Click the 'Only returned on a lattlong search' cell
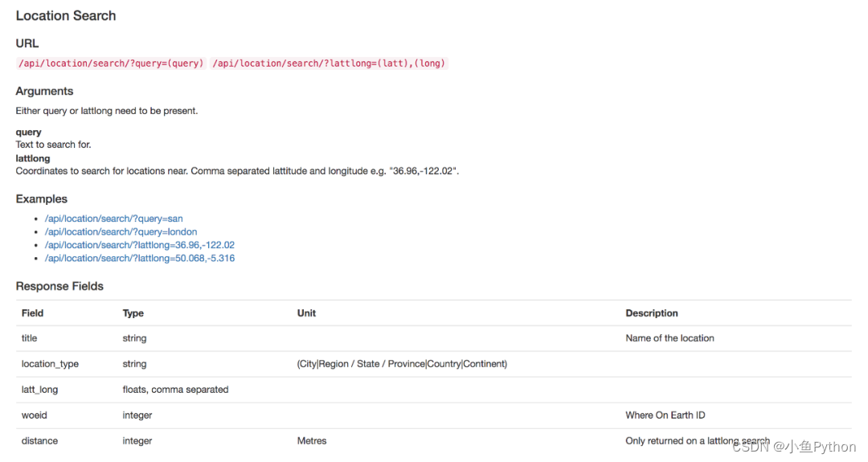Viewport: 868px width, 462px height. tap(698, 441)
